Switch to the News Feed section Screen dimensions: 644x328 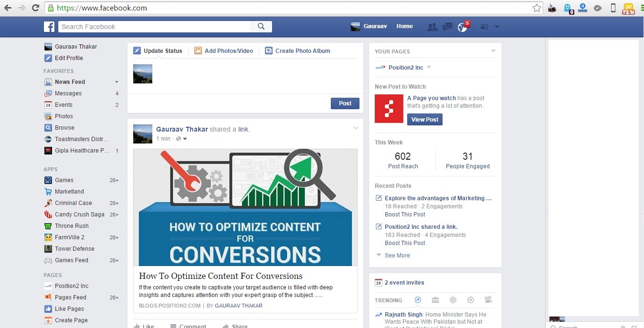click(x=71, y=82)
